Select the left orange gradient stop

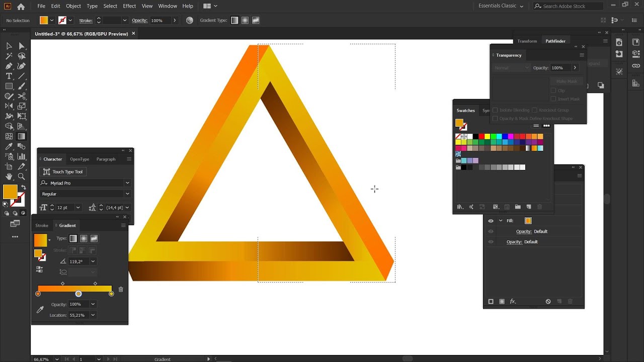tap(38, 294)
